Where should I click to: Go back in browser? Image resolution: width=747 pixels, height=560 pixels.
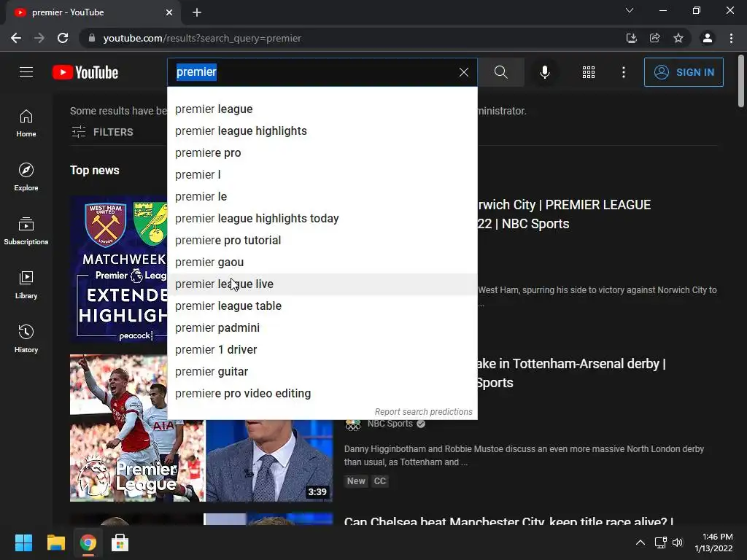(x=16, y=38)
